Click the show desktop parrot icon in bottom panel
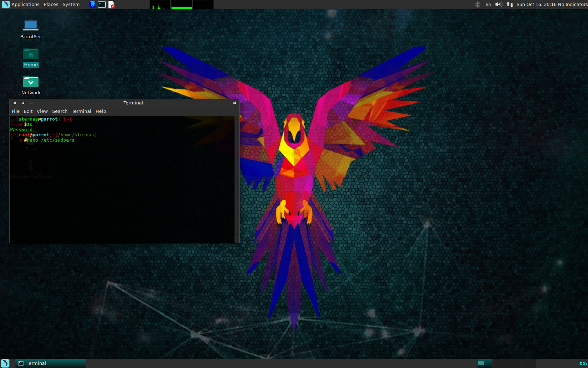The height and width of the screenshot is (368, 588). [x=5, y=363]
